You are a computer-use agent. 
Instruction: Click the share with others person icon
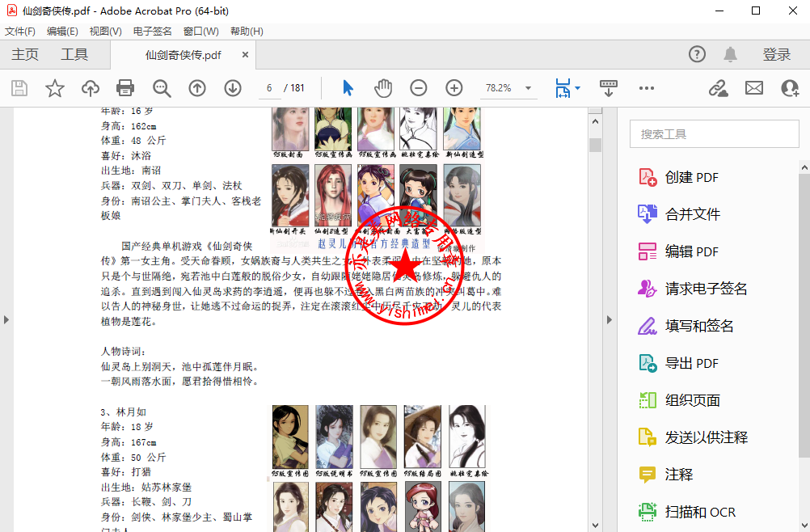tap(790, 88)
